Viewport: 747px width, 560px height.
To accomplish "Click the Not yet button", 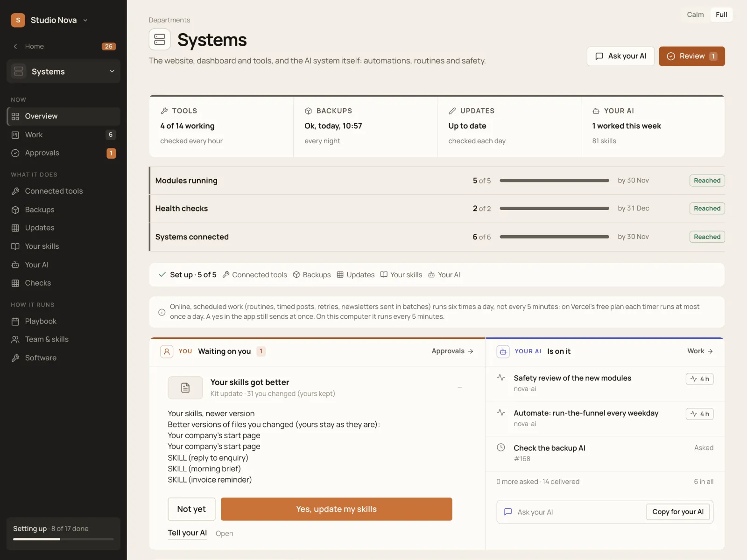I will (x=191, y=509).
